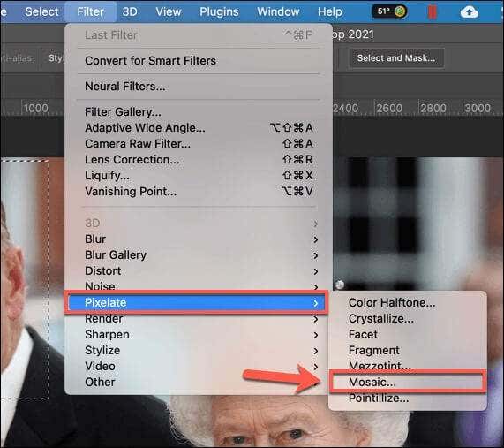
Task: Select Fragment filter
Action: [x=408, y=350]
